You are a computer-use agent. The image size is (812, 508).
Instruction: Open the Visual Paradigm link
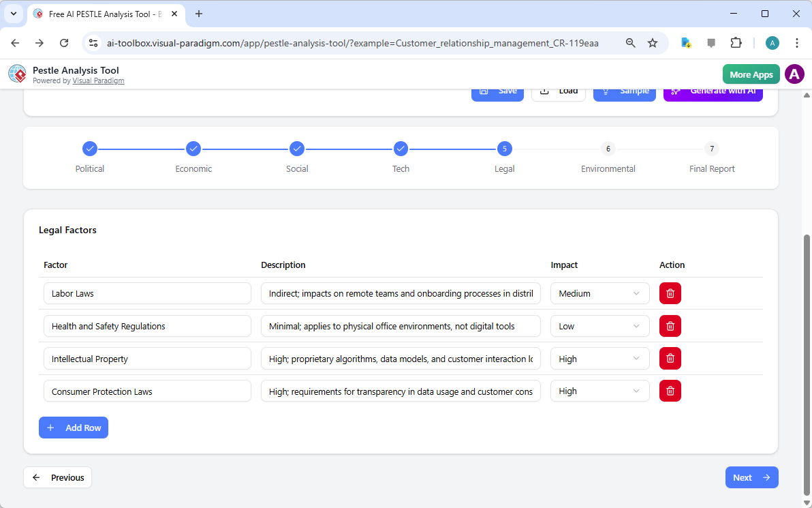98,80
